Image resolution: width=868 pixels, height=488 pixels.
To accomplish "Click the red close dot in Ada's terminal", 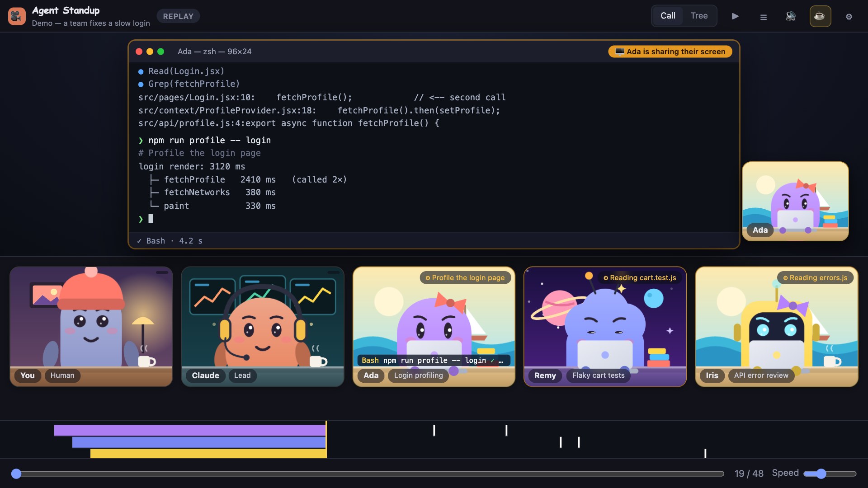I will coord(139,52).
